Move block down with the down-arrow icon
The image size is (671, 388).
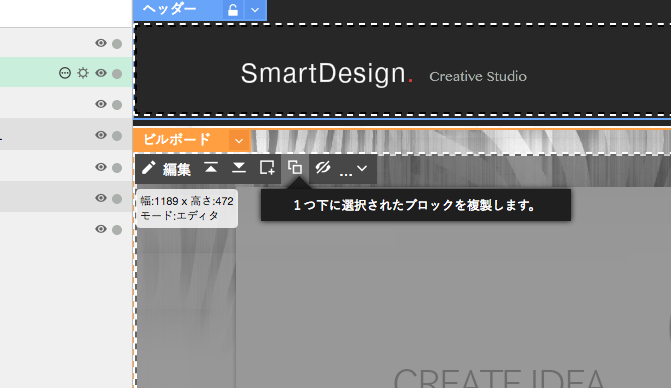[239, 168]
